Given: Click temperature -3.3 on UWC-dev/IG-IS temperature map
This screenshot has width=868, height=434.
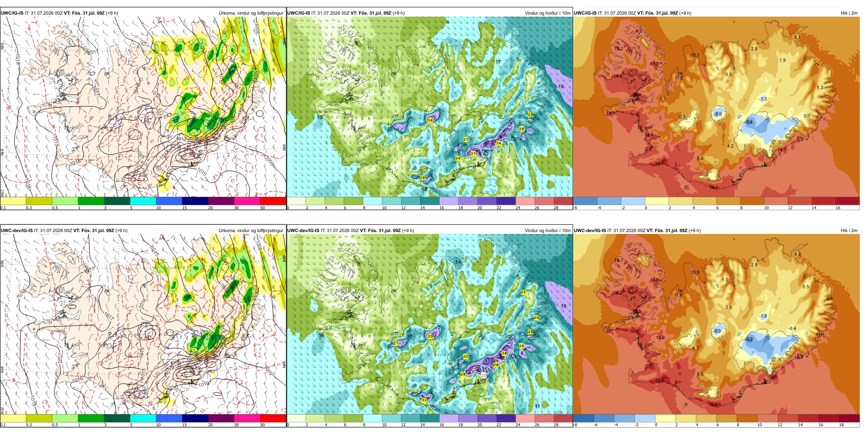Looking at the screenshot, I should pyautogui.click(x=717, y=331).
